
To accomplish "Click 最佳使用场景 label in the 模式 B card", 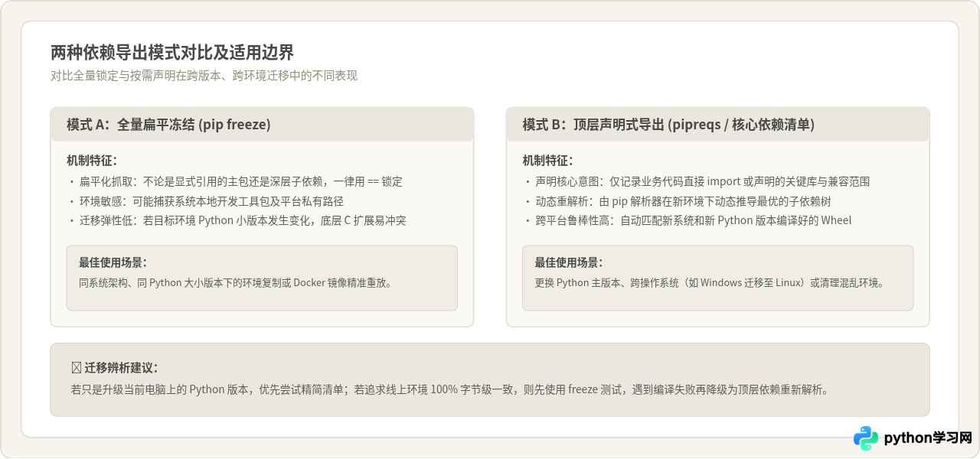I will (569, 262).
